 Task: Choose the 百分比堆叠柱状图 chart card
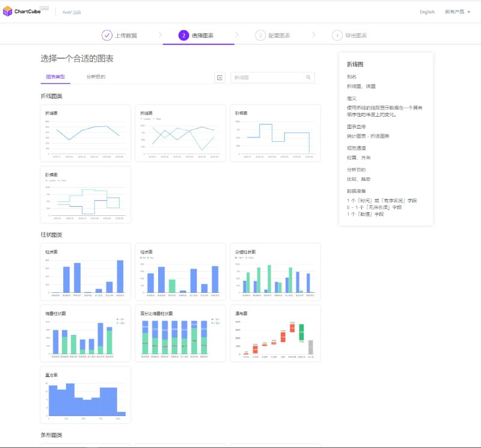coord(180,334)
